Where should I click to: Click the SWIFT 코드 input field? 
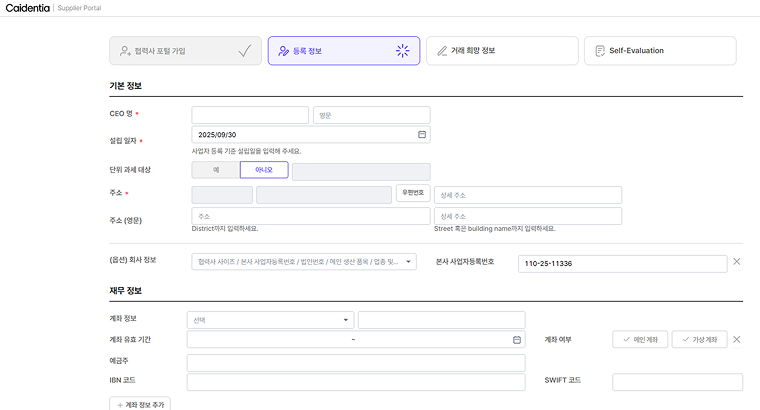677,382
